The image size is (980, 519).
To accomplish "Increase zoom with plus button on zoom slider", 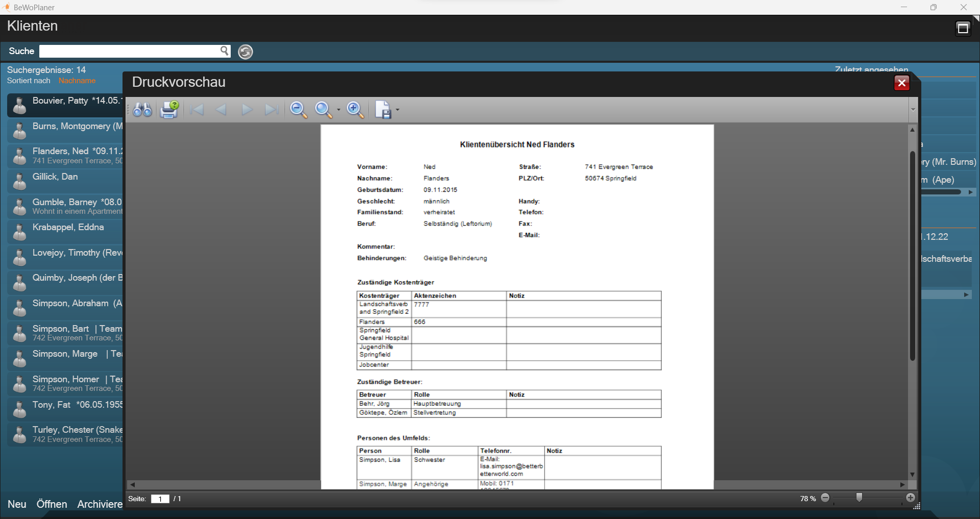I will tap(911, 498).
